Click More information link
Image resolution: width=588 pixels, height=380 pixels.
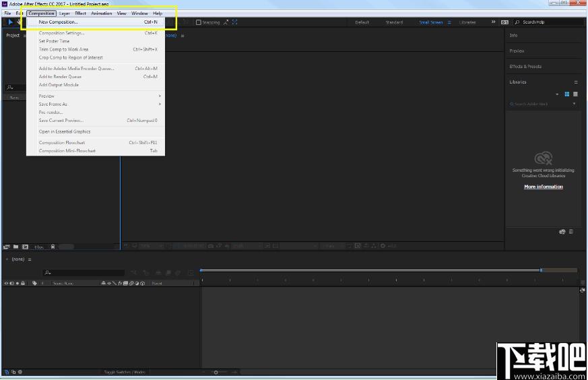(544, 187)
